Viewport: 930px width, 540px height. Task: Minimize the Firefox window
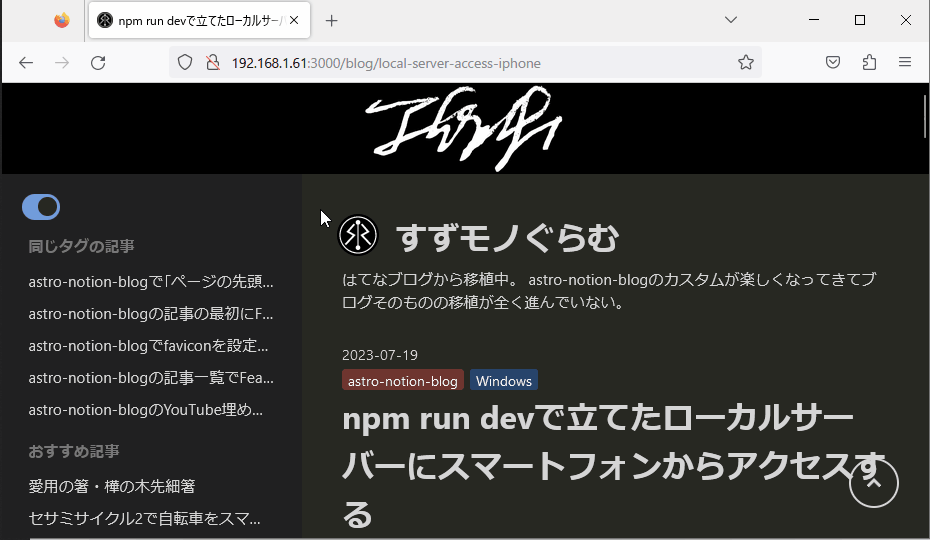pos(814,20)
